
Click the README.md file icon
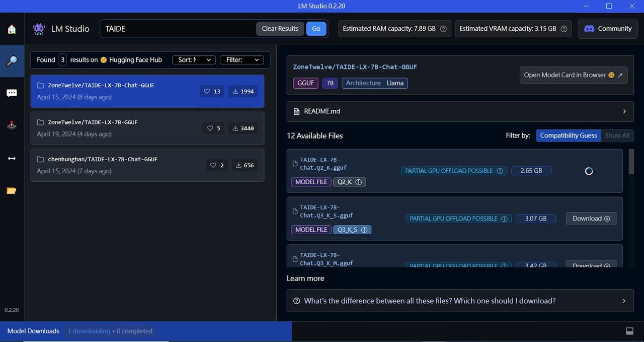tap(296, 111)
